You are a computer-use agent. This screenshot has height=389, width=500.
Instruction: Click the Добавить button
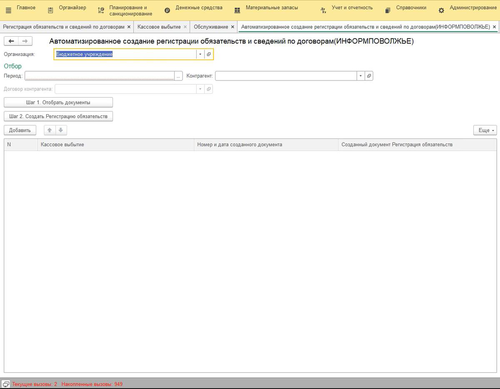[x=20, y=130]
